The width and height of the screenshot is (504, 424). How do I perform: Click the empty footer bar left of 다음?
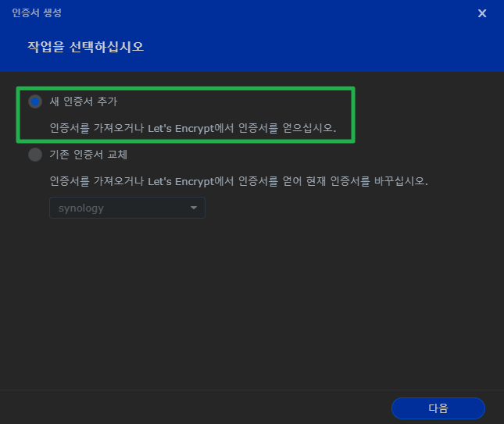195,408
